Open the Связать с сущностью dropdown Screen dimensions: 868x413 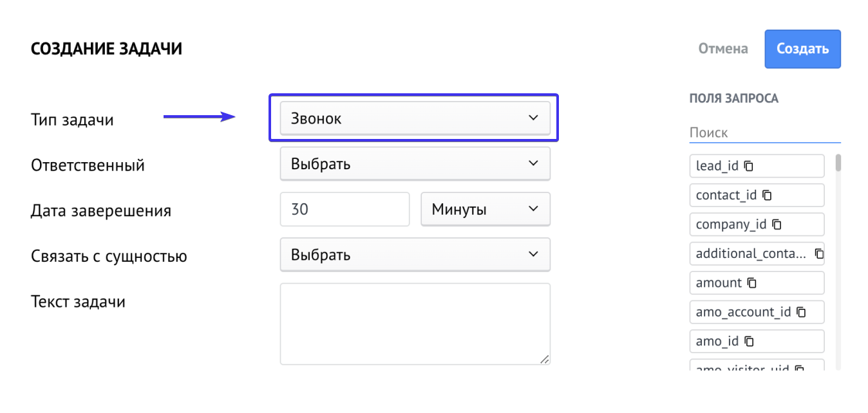(415, 254)
